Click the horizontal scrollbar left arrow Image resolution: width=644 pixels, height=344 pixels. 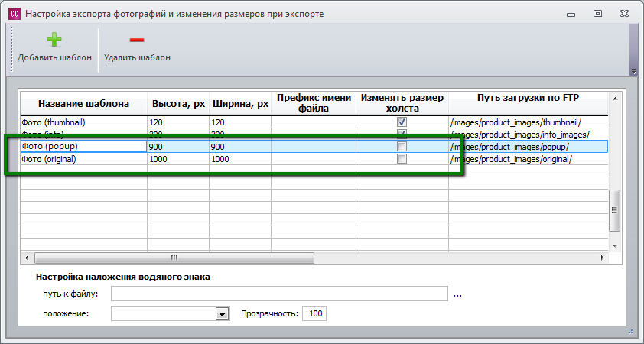(27, 258)
